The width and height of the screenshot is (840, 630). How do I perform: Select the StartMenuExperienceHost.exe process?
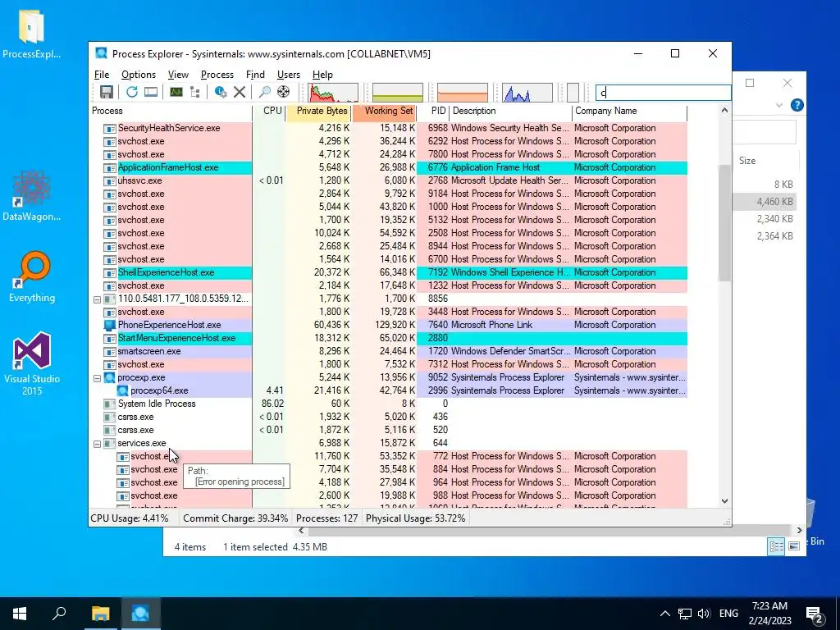point(388,338)
